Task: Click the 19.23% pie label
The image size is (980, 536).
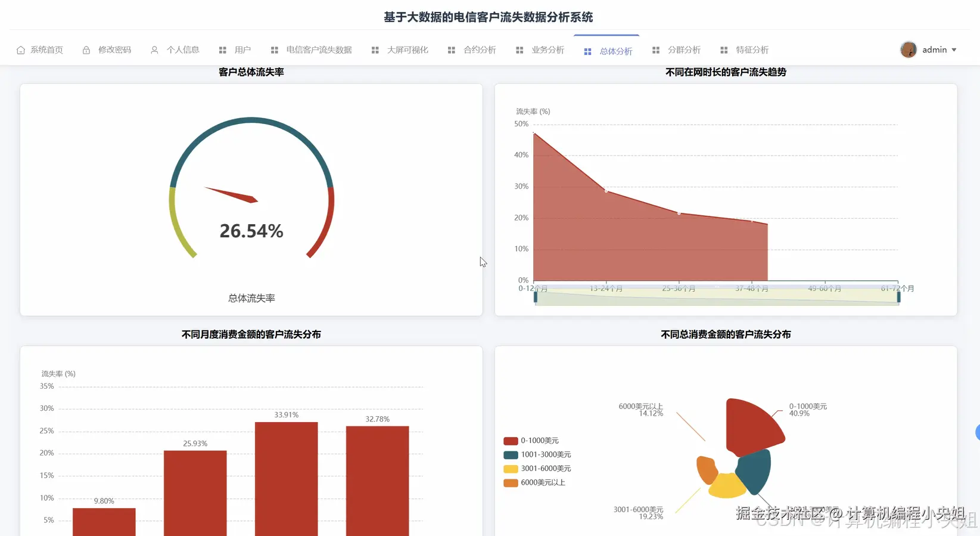Action: click(x=651, y=516)
